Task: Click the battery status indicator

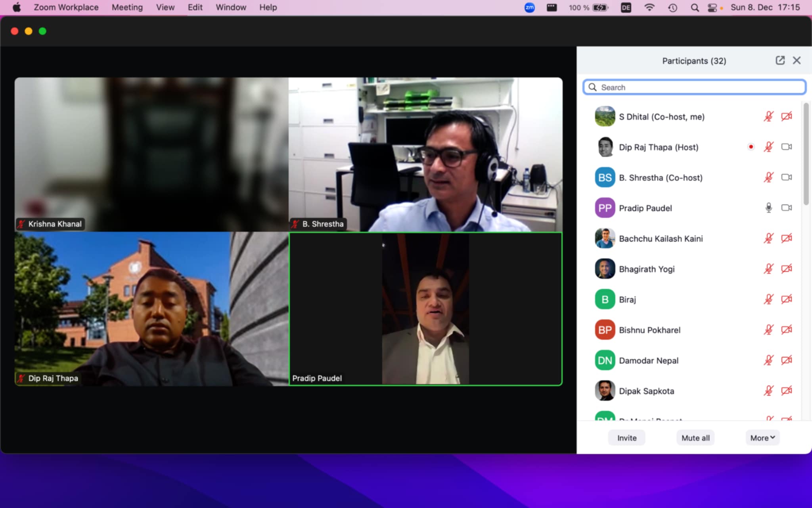Action: [x=588, y=8]
